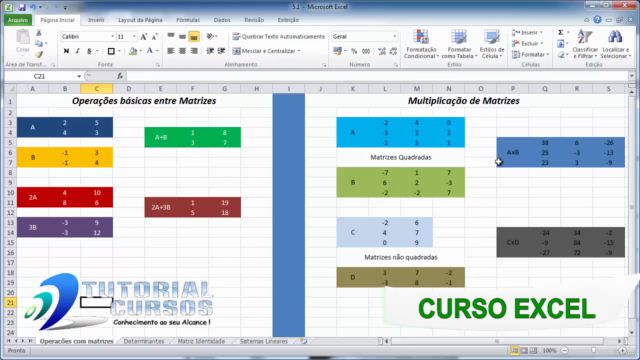This screenshot has height=360, width=640.
Task: Click the zoom slider handle
Action: click(x=593, y=350)
